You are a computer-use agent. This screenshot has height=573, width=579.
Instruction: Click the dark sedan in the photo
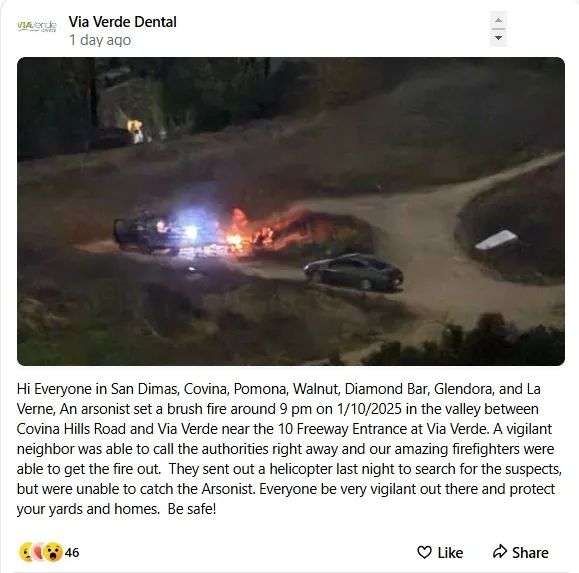pos(353,272)
